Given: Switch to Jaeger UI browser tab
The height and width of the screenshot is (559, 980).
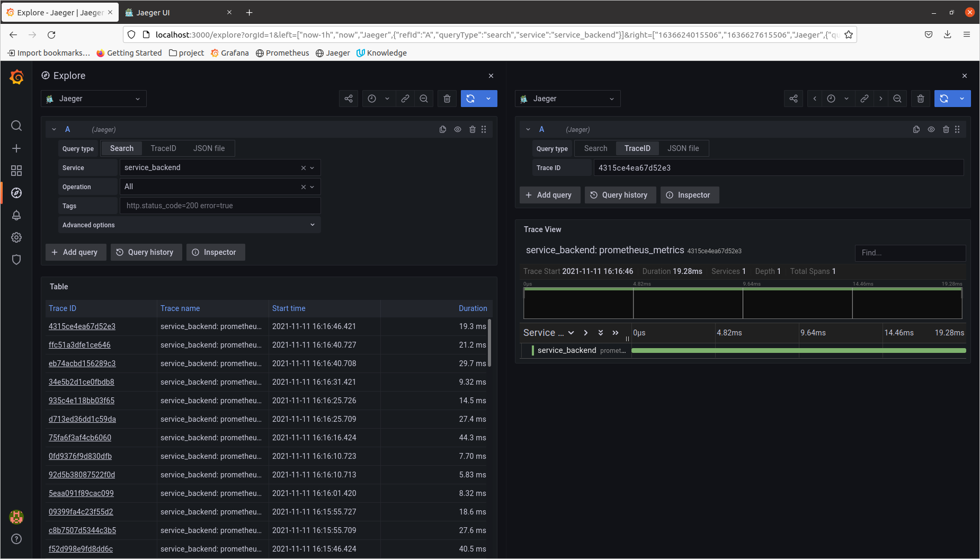Looking at the screenshot, I should click(x=180, y=12).
